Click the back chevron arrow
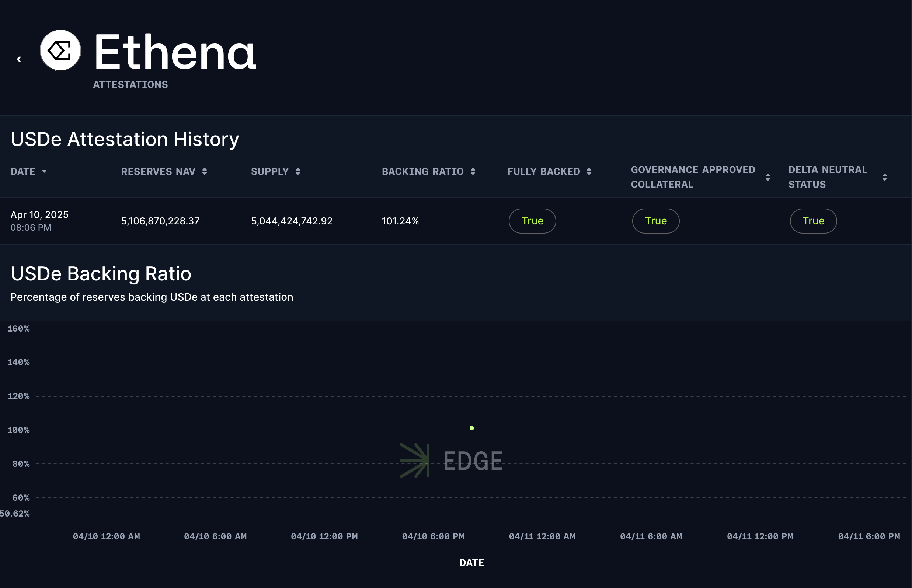 pos(19,59)
